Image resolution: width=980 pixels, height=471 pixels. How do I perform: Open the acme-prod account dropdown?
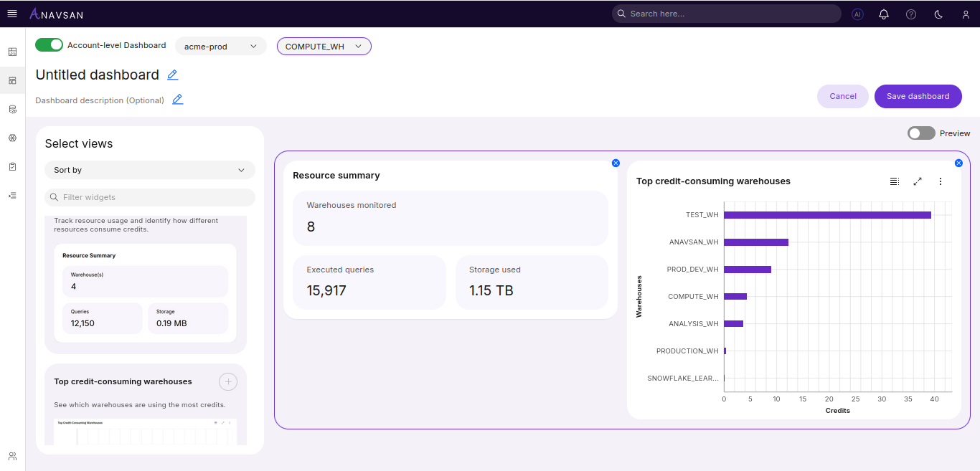tap(220, 47)
